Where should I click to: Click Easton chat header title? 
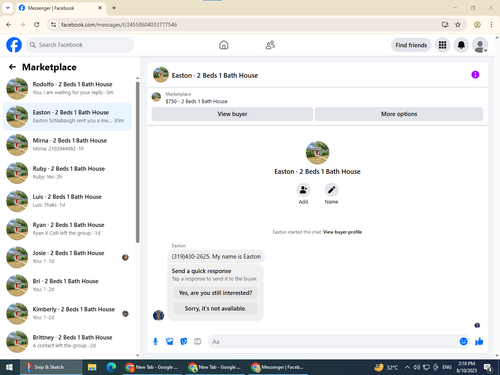[x=215, y=75]
